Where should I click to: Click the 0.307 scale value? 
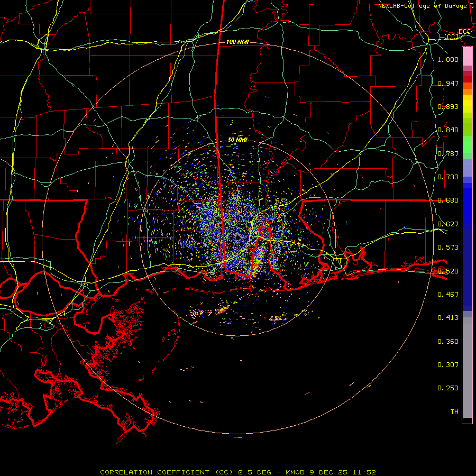pos(448,365)
